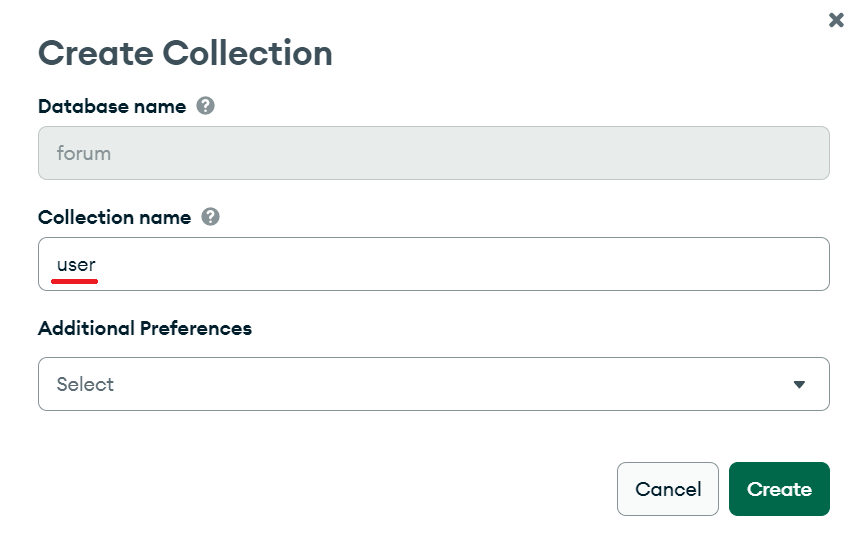857x536 pixels.
Task: Click the "Create Collection" heading
Action: pos(185,53)
